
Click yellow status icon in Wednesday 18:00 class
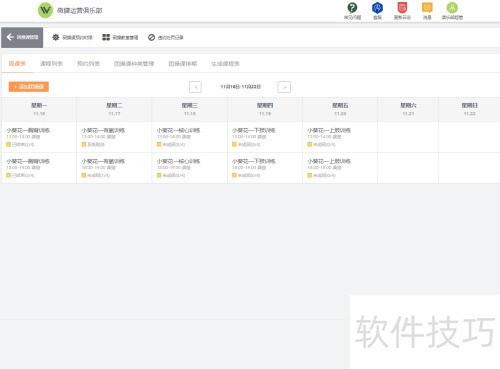(159, 175)
